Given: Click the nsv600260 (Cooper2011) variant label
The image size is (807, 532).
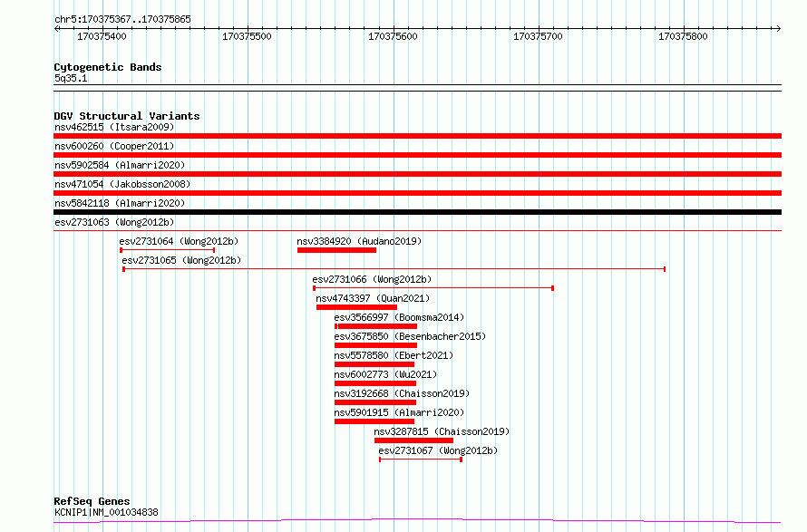Looking at the screenshot, I should tap(114, 146).
